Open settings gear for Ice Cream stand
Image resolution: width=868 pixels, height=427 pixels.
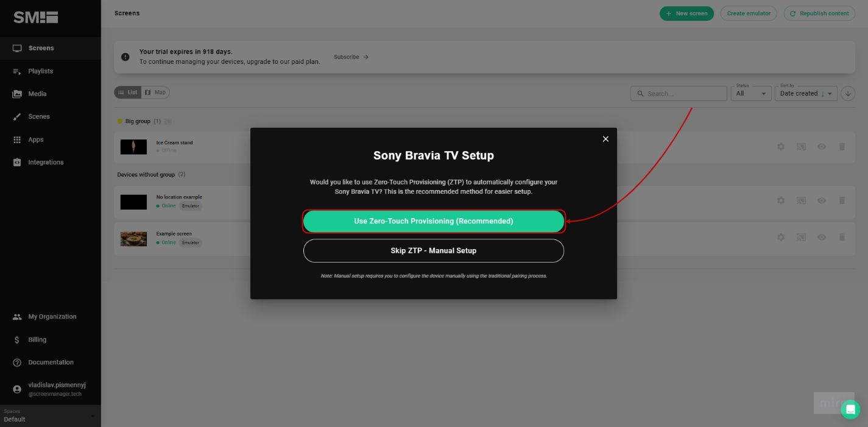click(781, 147)
